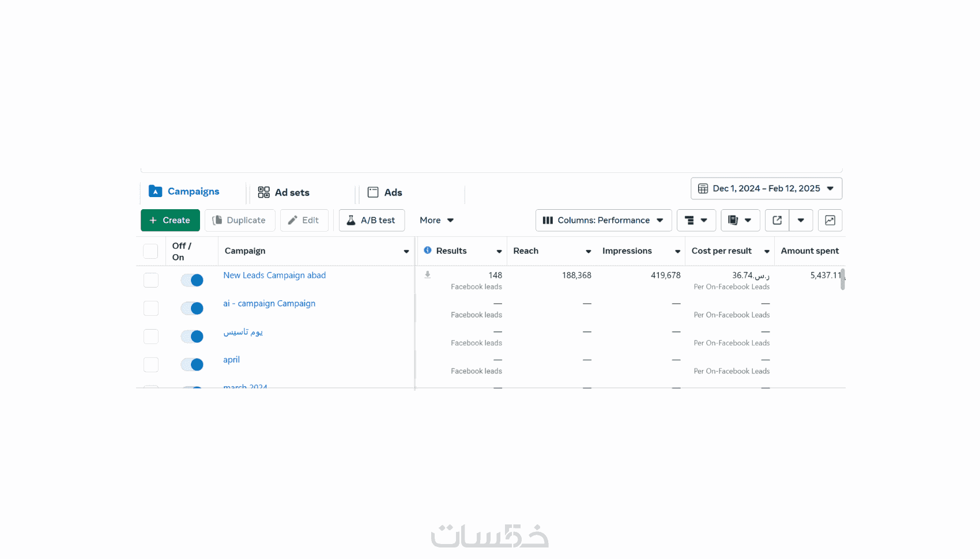The image size is (980, 559).
Task: Click the 5,437.11 amount spent value
Action: pyautogui.click(x=826, y=275)
